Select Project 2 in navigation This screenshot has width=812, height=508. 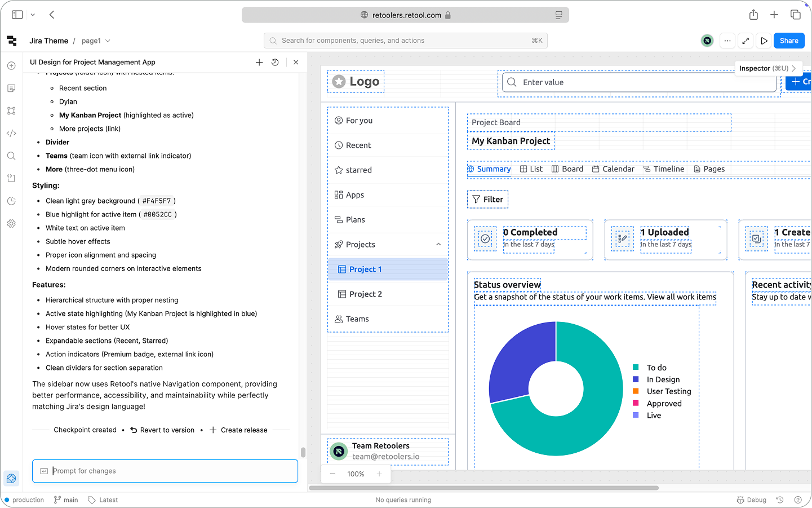388,294
